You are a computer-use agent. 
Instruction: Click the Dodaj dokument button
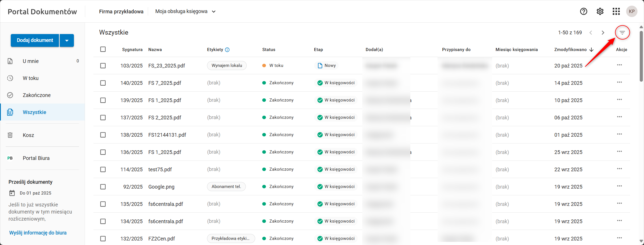tap(35, 40)
